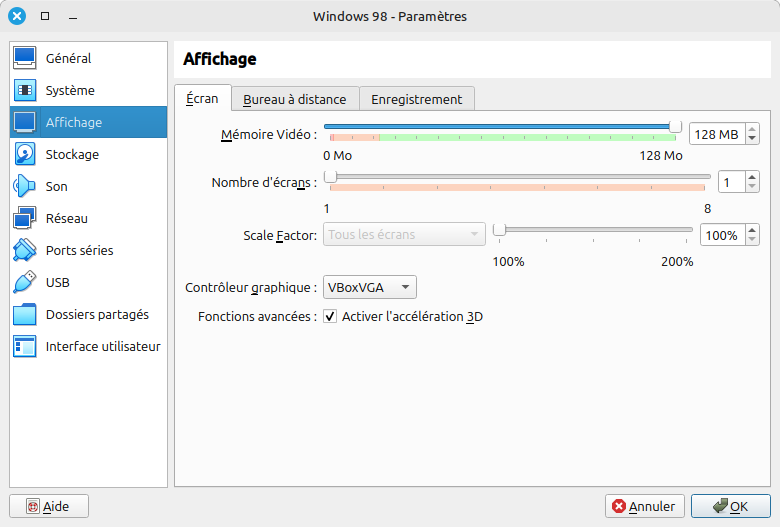Screen dimensions: 780x527
Task: Select the Système chip icon
Action: pyautogui.click(x=24, y=90)
